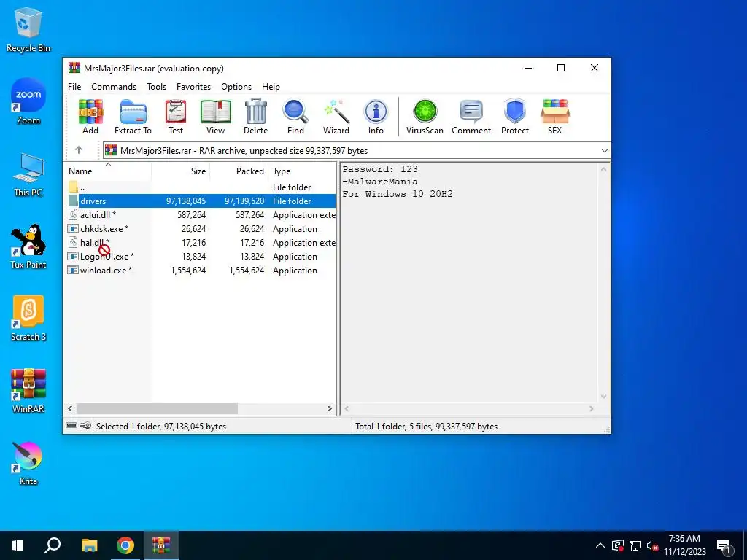Expand the archive path dropdown
The height and width of the screenshot is (560, 747).
point(605,150)
